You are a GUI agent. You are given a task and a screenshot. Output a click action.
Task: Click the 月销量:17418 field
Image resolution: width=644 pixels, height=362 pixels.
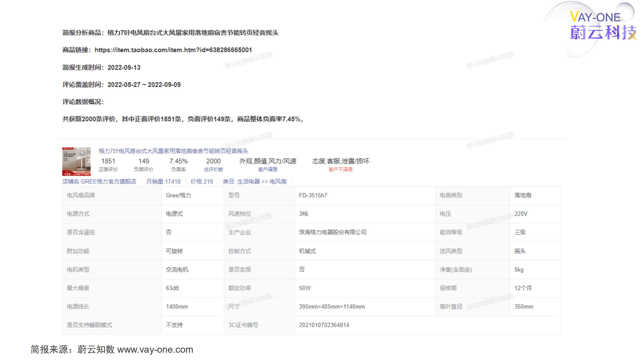click(164, 181)
